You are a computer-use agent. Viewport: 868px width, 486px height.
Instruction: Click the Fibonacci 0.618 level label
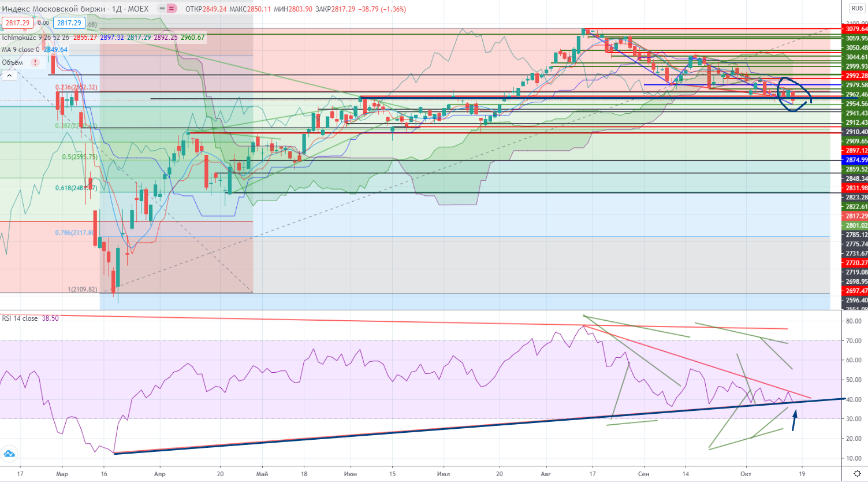(76, 188)
